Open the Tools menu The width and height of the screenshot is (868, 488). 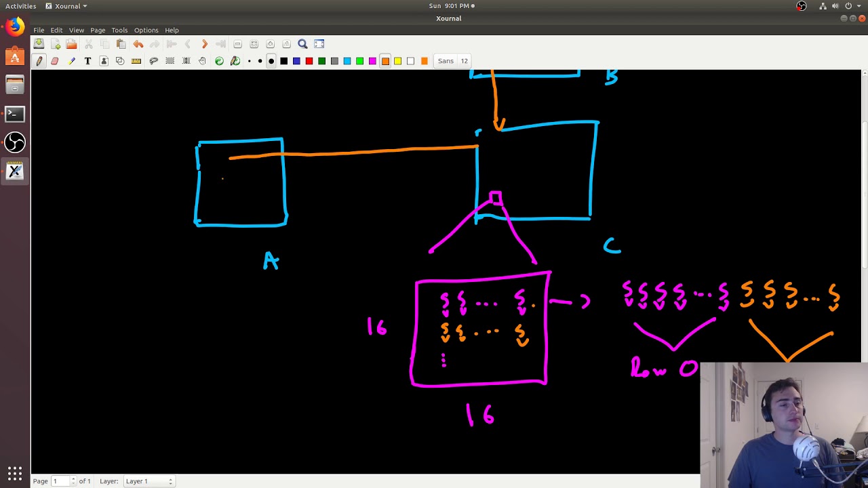click(119, 30)
